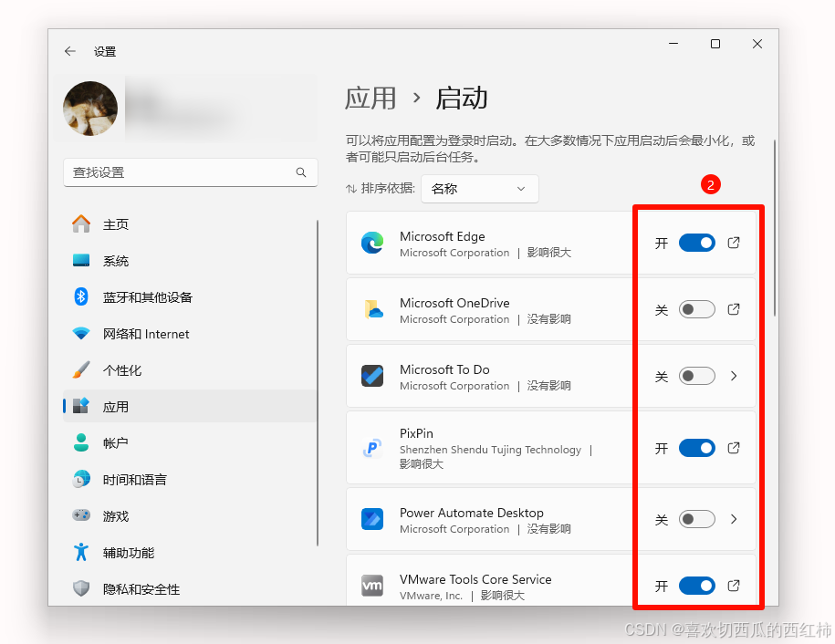The height and width of the screenshot is (644, 835).
Task: Enable Power Automate Desktop startup toggle
Action: point(696,519)
